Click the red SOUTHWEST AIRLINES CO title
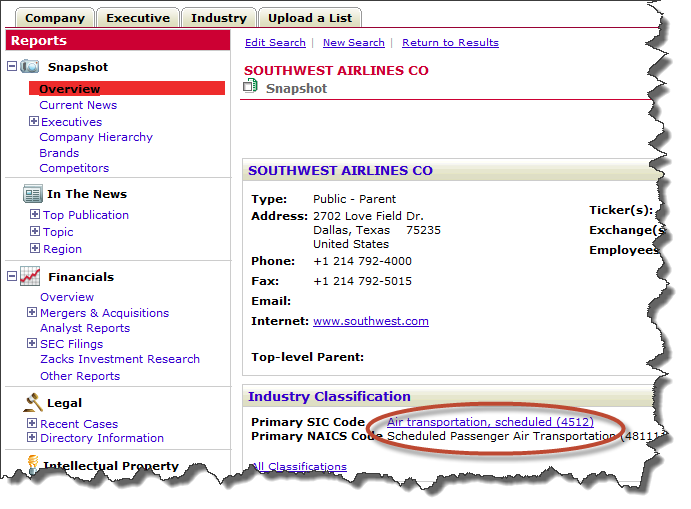This screenshot has width=691, height=509. 336,71
